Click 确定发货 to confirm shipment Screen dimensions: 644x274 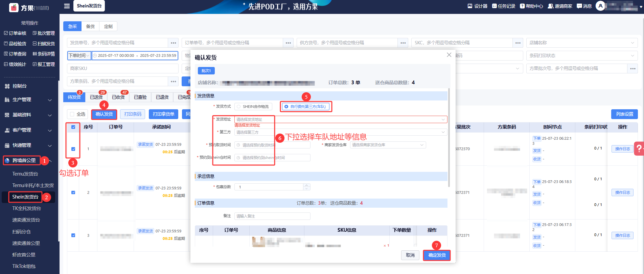point(437,255)
